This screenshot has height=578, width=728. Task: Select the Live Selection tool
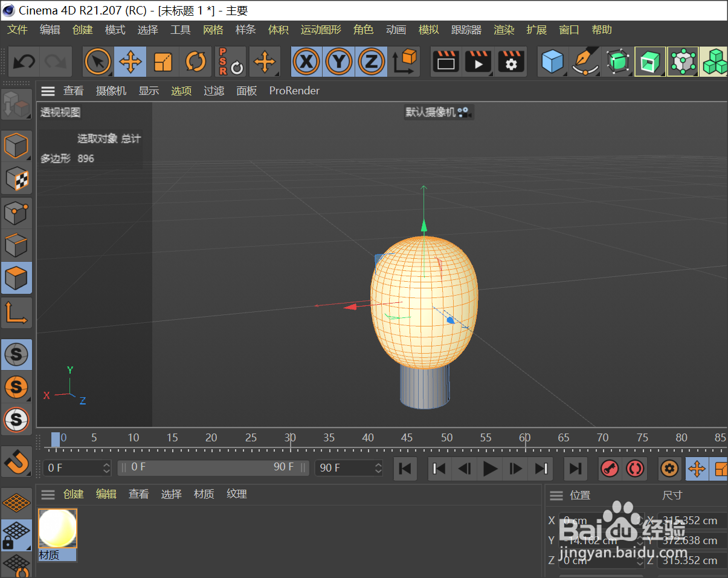(97, 61)
